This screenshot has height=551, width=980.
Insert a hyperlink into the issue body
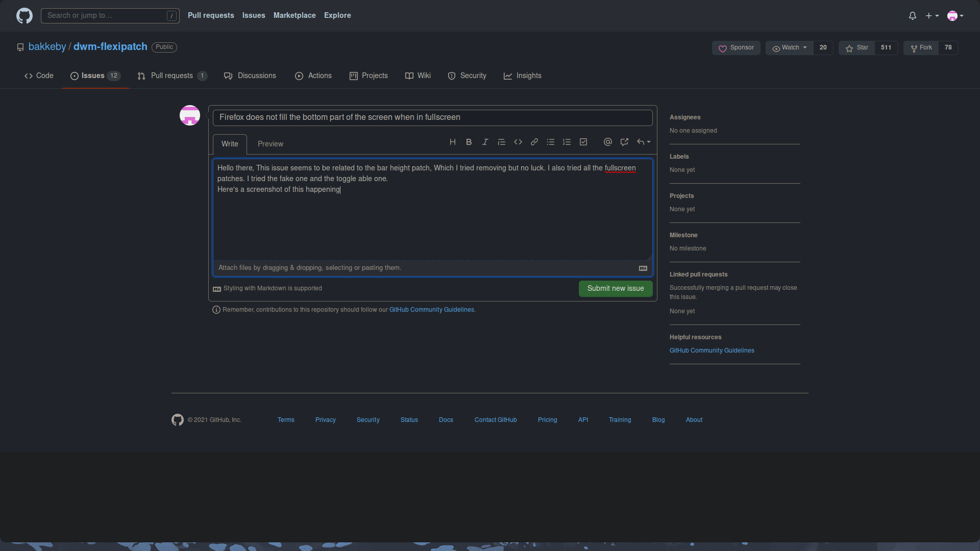pos(534,142)
